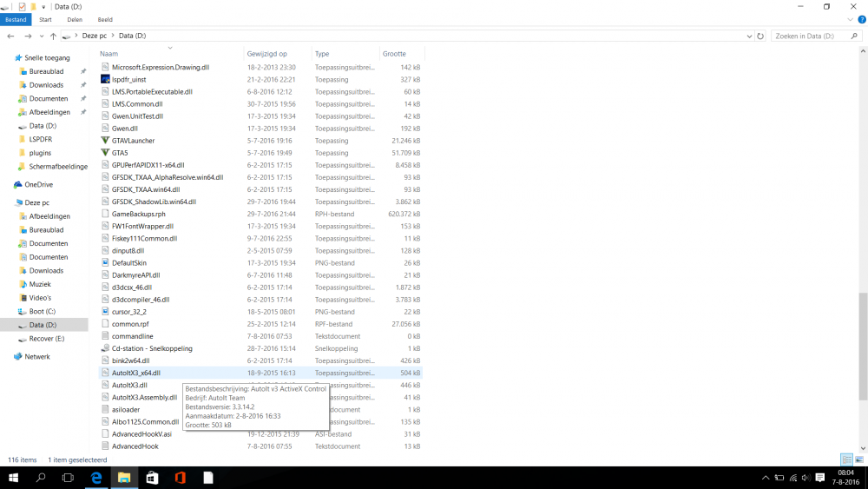Select Deze pc in navigation pane
This screenshot has height=489, width=868.
coord(36,202)
